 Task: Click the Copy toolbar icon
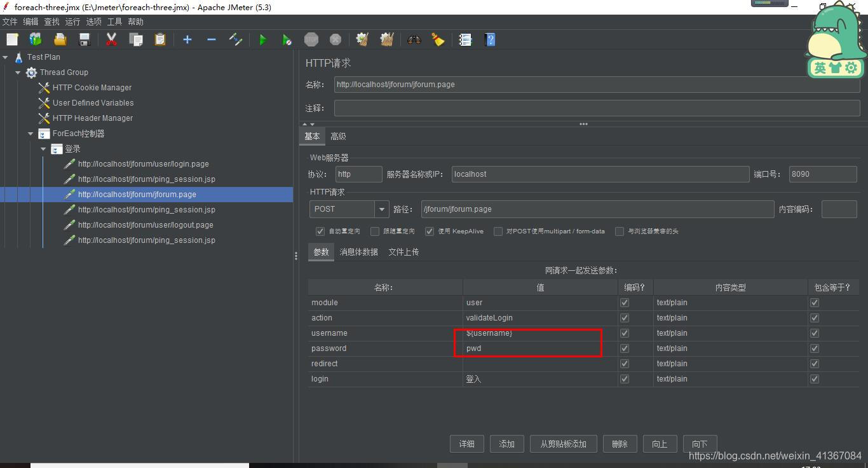pos(135,39)
